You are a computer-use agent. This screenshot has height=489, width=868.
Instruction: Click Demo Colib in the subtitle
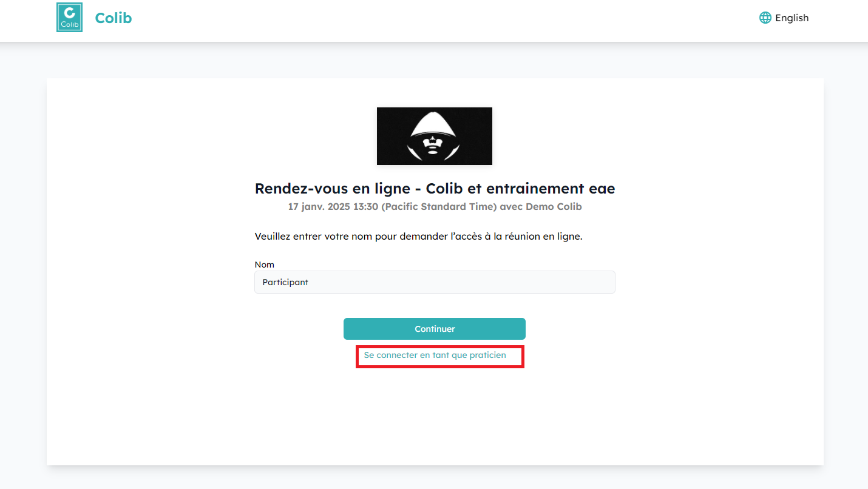point(554,207)
